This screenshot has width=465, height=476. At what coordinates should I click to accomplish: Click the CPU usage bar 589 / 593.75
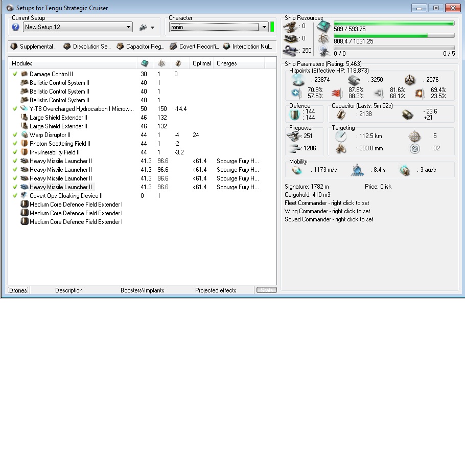click(x=394, y=24)
